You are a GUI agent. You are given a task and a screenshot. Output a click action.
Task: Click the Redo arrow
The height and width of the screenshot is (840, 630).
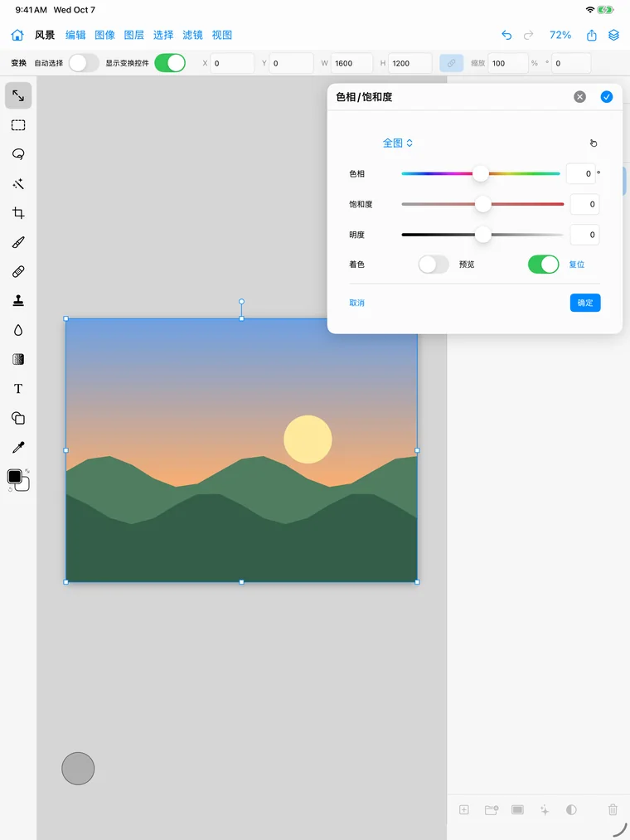[x=528, y=35]
